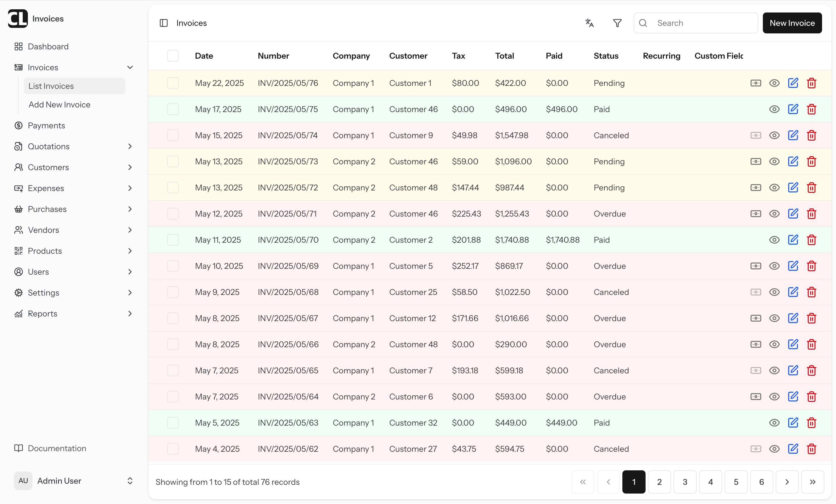Open the Documentation link
Image resolution: width=836 pixels, height=504 pixels.
pos(50,448)
